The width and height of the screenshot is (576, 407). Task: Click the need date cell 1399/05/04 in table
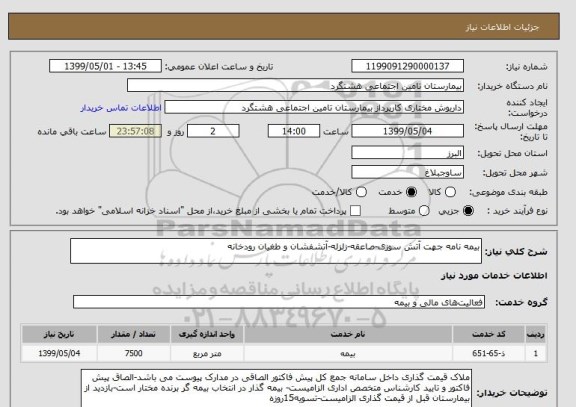pos(59,353)
